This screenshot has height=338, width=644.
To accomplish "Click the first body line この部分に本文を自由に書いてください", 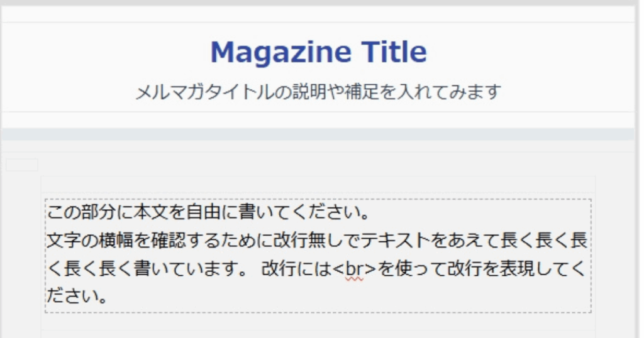I will coord(208,212).
